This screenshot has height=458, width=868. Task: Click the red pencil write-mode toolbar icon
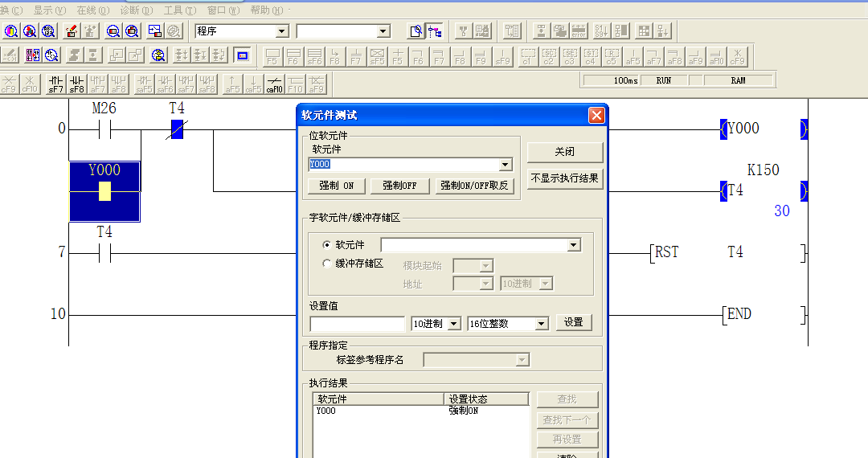[71, 31]
